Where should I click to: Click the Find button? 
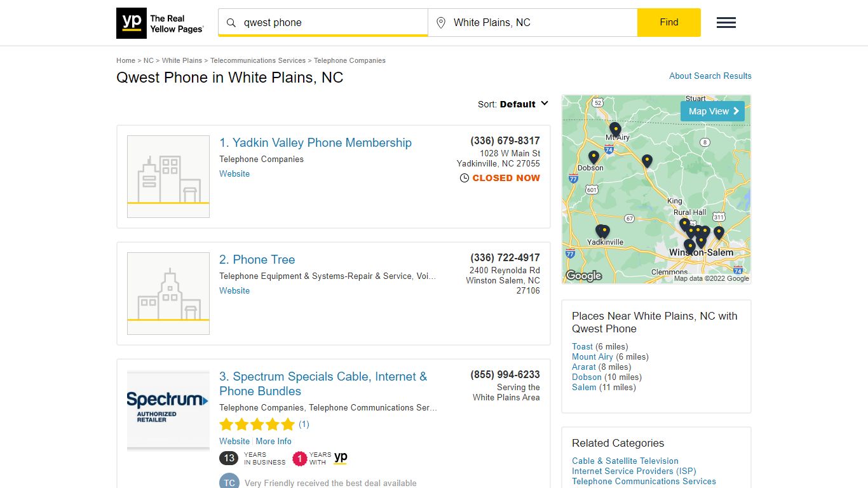pyautogui.click(x=669, y=22)
